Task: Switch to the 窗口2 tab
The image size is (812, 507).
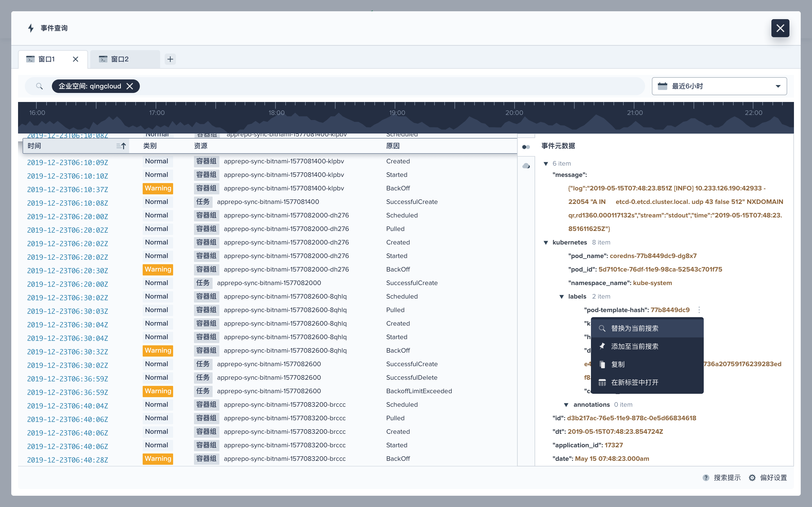Action: (120, 59)
